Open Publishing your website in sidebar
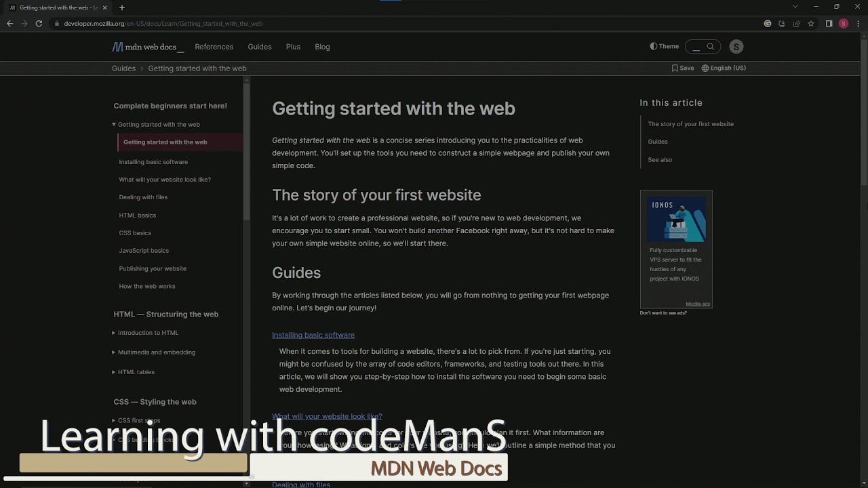 coord(153,268)
